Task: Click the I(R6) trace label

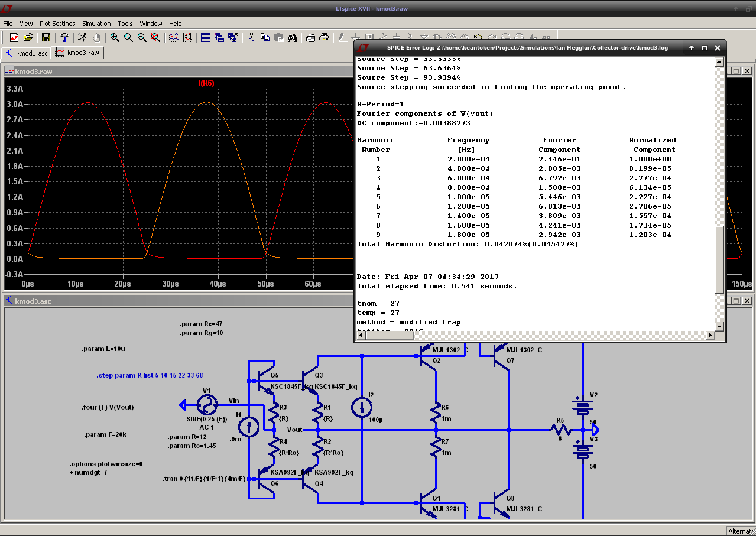Action: pos(206,83)
